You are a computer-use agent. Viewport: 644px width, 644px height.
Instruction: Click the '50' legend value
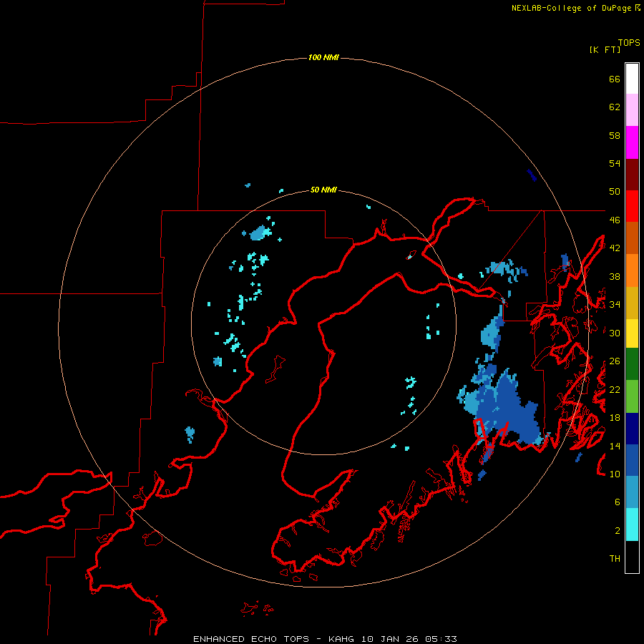[x=615, y=192]
